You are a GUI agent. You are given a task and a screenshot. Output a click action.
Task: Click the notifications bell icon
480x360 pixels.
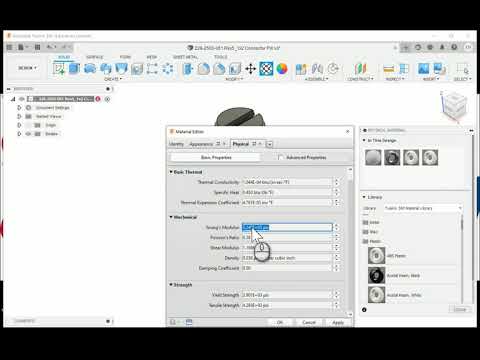(442, 47)
